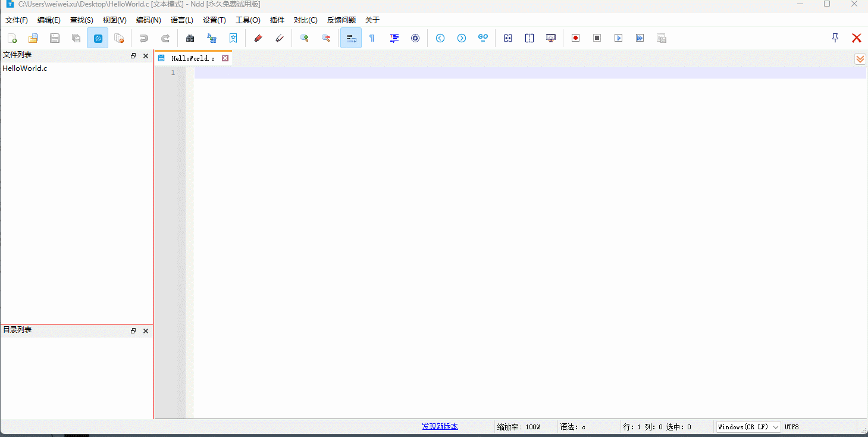Select HelloWorld.c in the file list
Screen dimensions: 868x437
[25, 68]
